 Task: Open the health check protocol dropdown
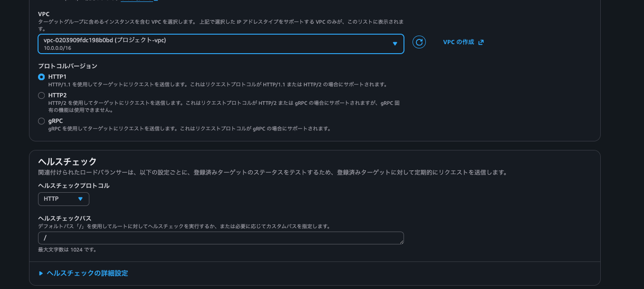[63, 199]
